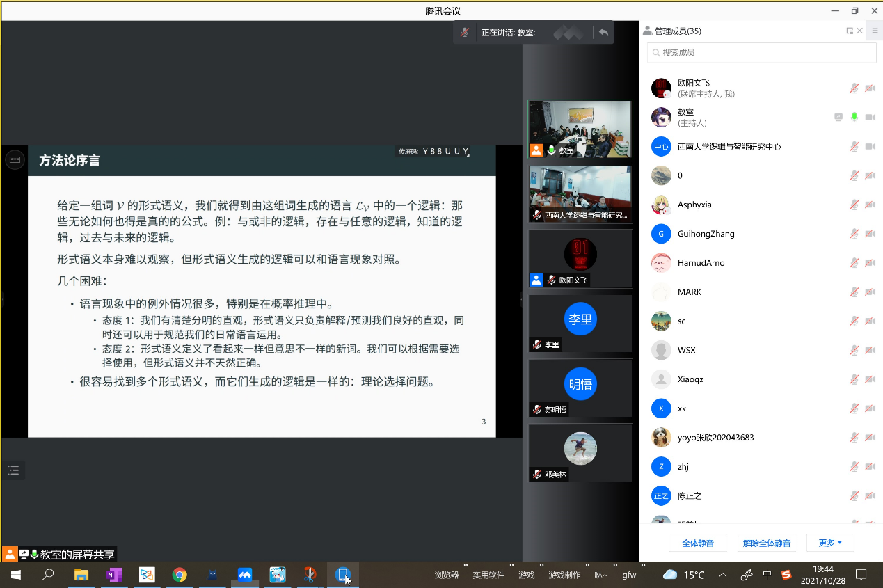Toggle camera for 西南大学逻辑与智能研究中心
Image resolution: width=883 pixels, height=588 pixels.
(870, 147)
